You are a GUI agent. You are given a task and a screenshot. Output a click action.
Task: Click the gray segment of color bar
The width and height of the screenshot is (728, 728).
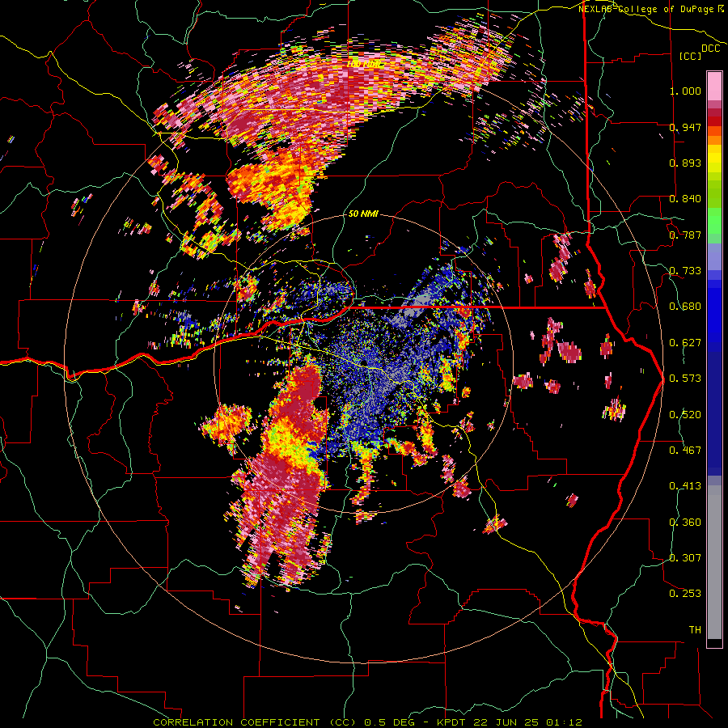(714, 562)
